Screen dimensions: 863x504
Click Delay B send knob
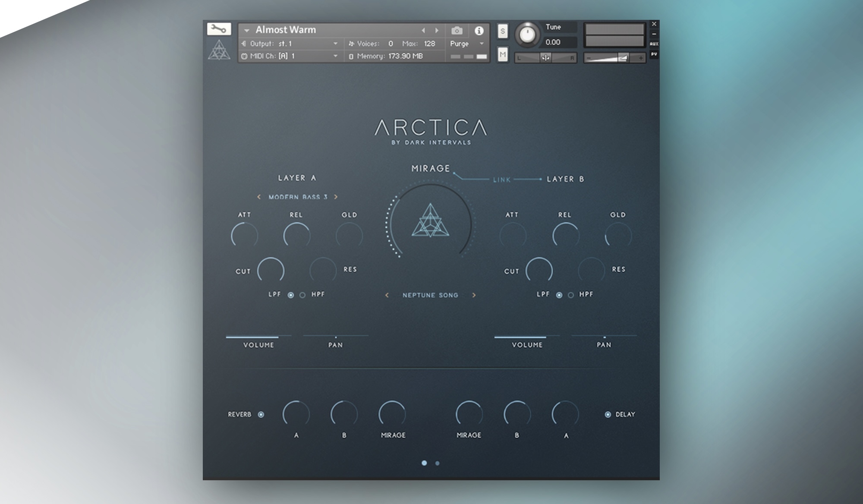click(517, 414)
